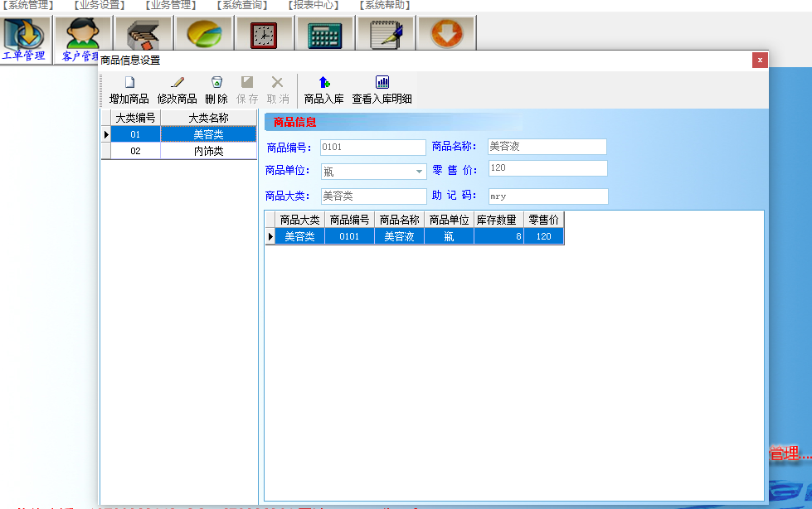Click the 零售价 column header in product grid
This screenshot has height=509, width=812.
pos(544,220)
